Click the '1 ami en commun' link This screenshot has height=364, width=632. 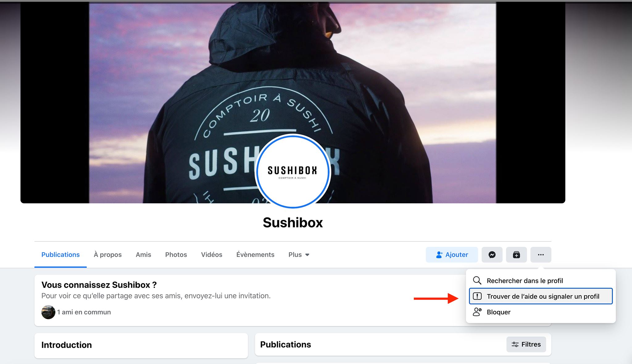[84, 312]
